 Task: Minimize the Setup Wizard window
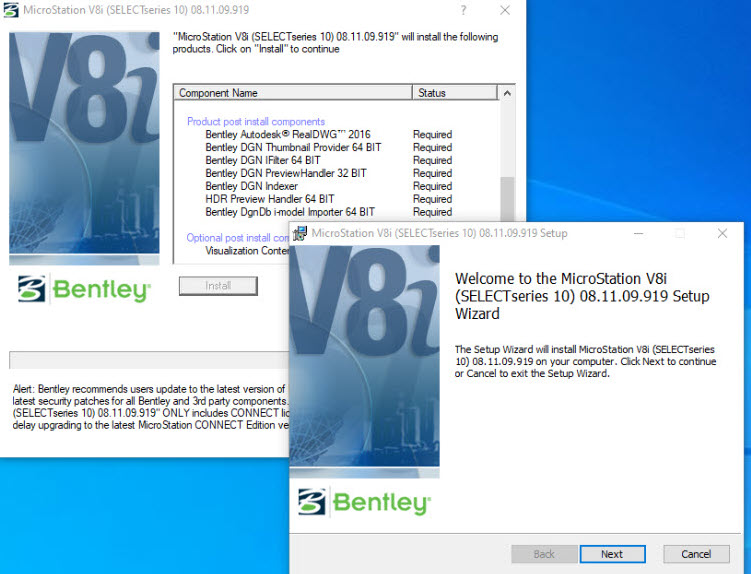click(638, 233)
